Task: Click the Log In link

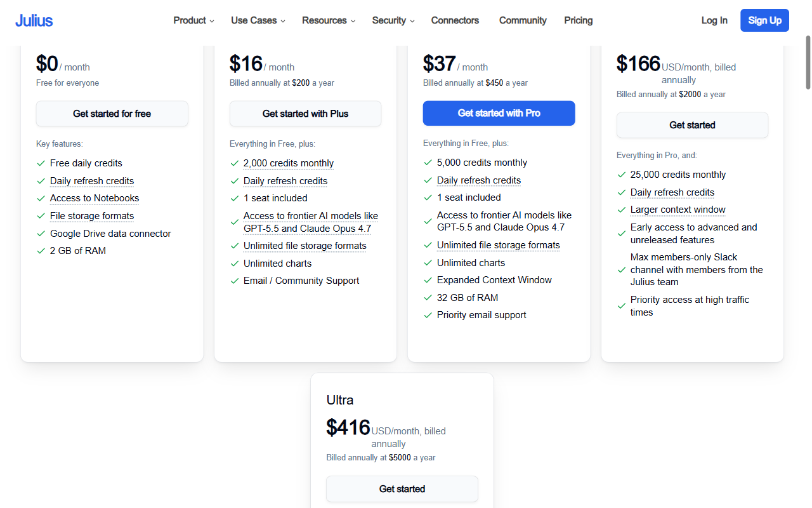Action: coord(714,20)
